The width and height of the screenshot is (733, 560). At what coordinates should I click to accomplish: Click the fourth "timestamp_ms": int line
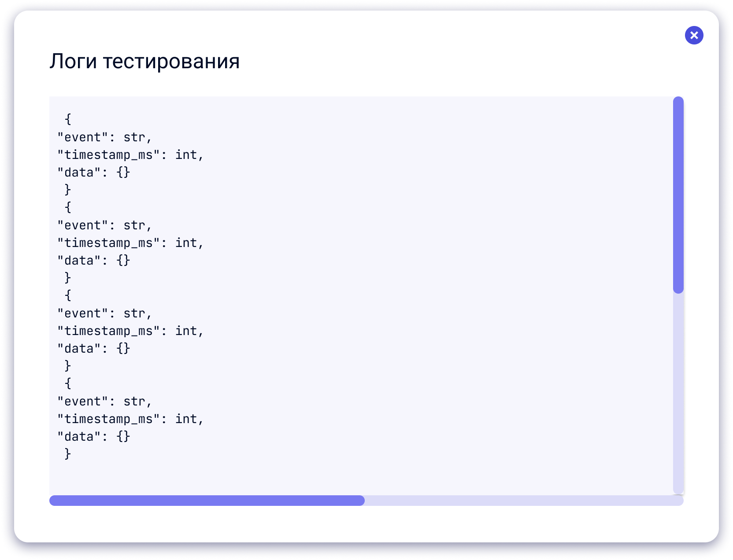point(131,419)
